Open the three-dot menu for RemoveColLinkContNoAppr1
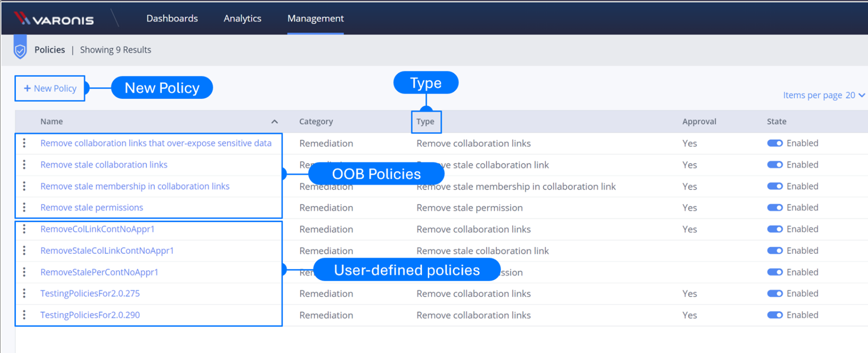Screen dimensions: 868x353 (24, 229)
